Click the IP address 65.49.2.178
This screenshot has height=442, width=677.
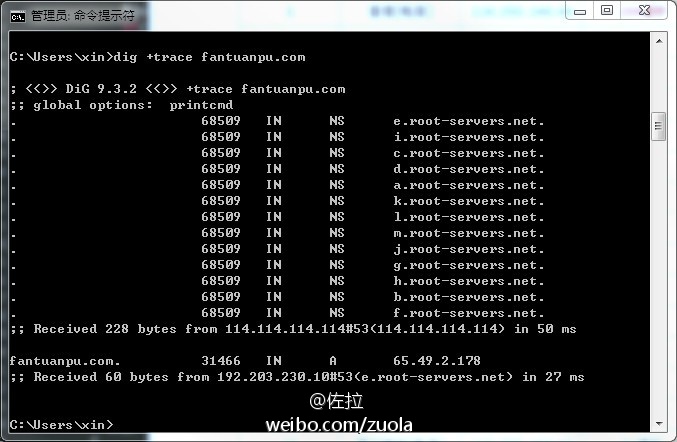[437, 360]
